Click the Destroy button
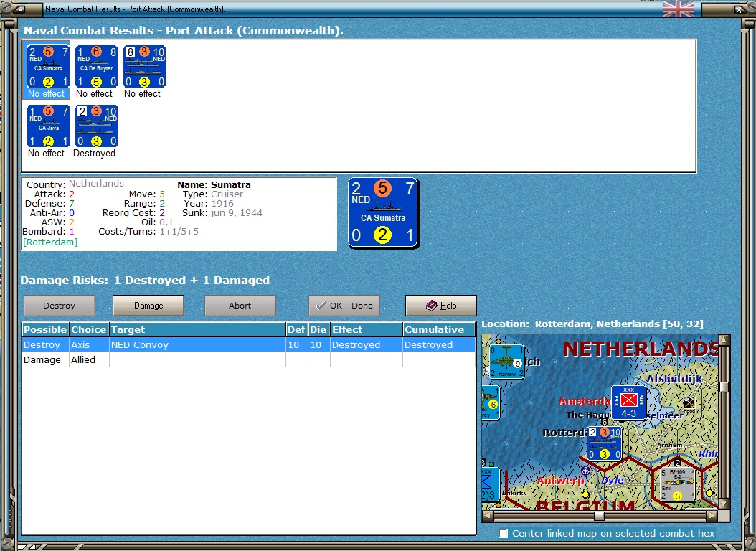The height and width of the screenshot is (551, 756). pos(60,306)
